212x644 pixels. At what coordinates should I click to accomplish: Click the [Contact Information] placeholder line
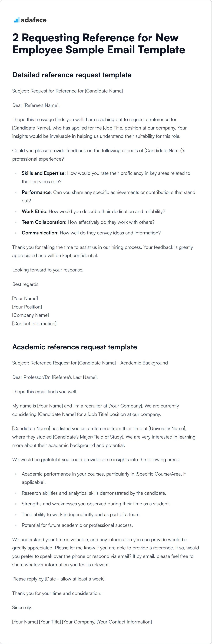34,324
